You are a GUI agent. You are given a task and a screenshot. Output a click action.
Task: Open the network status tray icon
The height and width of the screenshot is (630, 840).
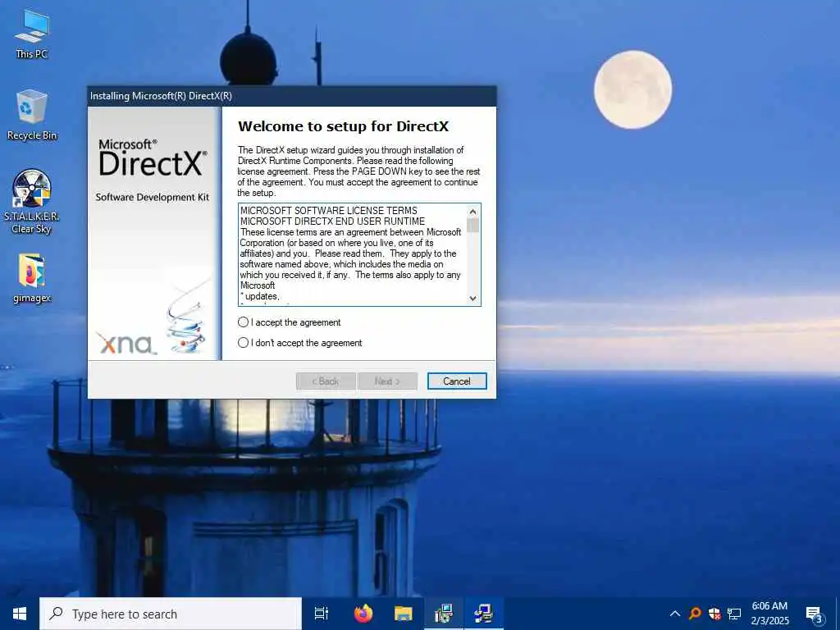click(734, 614)
